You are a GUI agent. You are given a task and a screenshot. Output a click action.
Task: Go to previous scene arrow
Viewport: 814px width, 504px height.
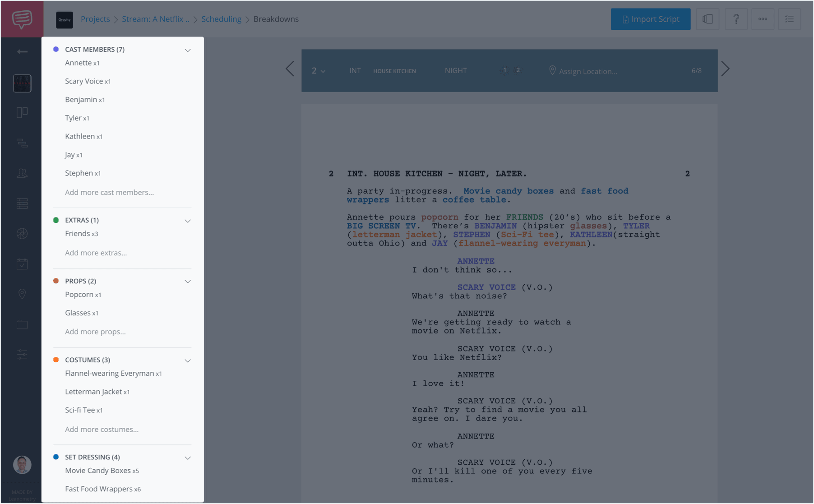(x=290, y=69)
